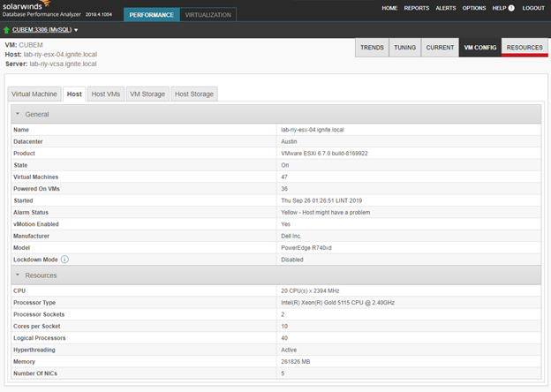Go to Home in top navigation
Image resolution: width=551 pixels, height=392 pixels.
click(389, 8)
